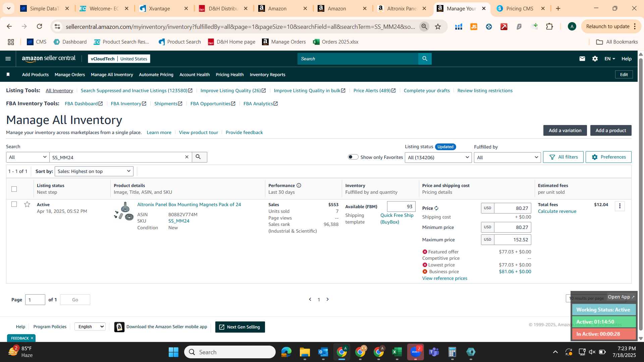Open Excel from the taskbar
This screenshot has width=644, height=362.
(x=397, y=352)
